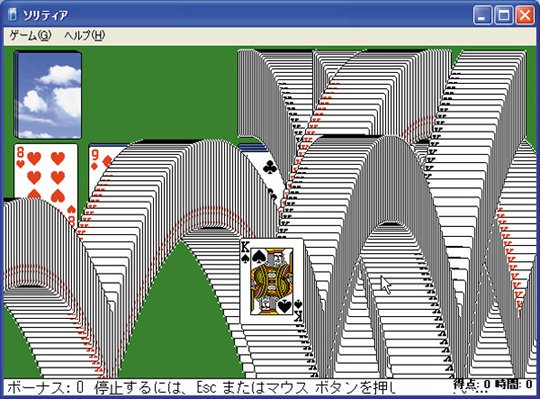540x399 pixels.
Task: Click the ボーナス: 0 status text
Action: (x=45, y=388)
